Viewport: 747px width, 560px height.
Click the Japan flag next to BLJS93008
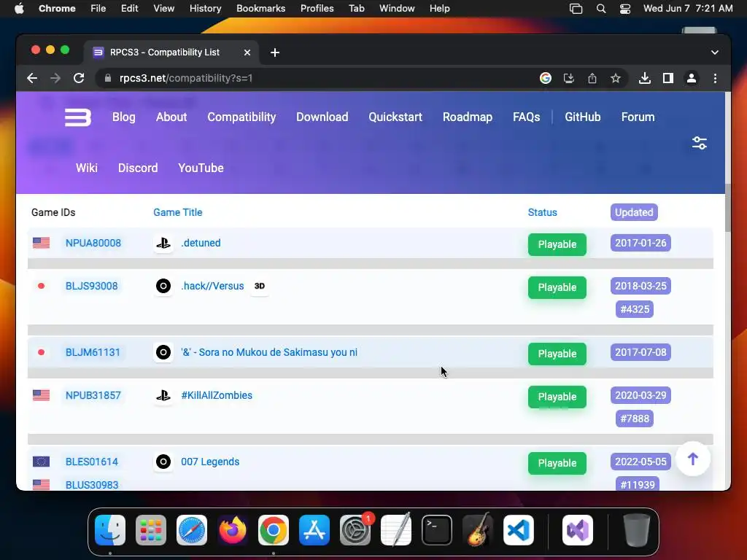coord(42,286)
